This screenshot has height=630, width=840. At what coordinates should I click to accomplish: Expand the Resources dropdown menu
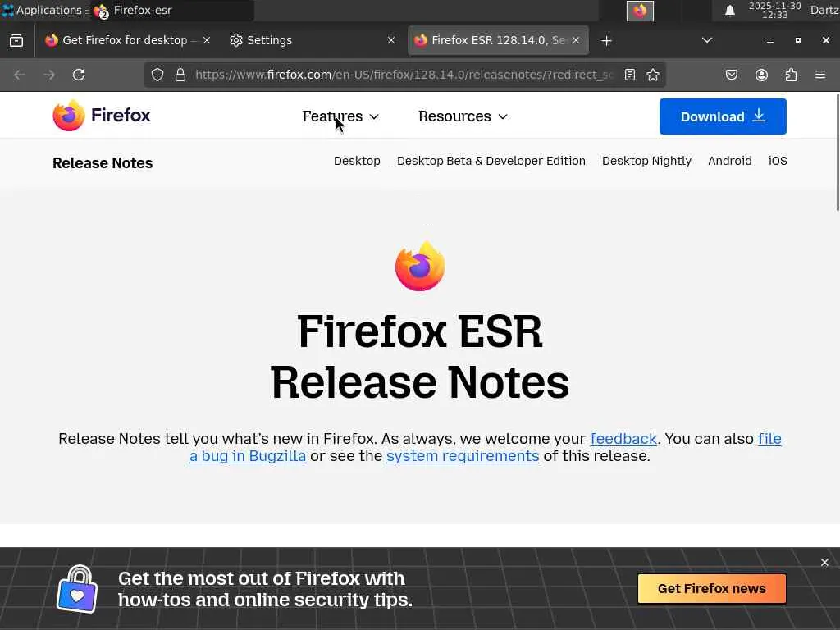[463, 116]
